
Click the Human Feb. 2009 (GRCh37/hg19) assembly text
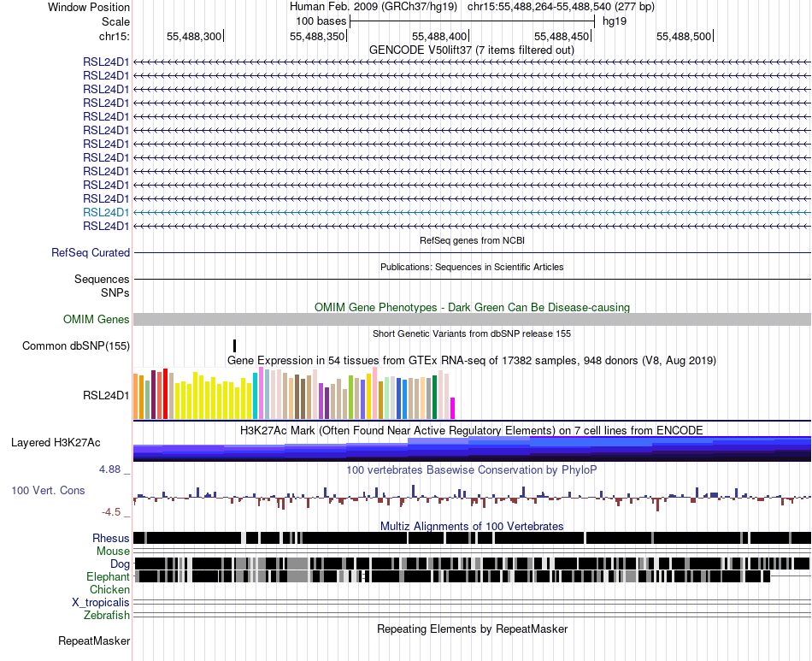click(x=374, y=7)
